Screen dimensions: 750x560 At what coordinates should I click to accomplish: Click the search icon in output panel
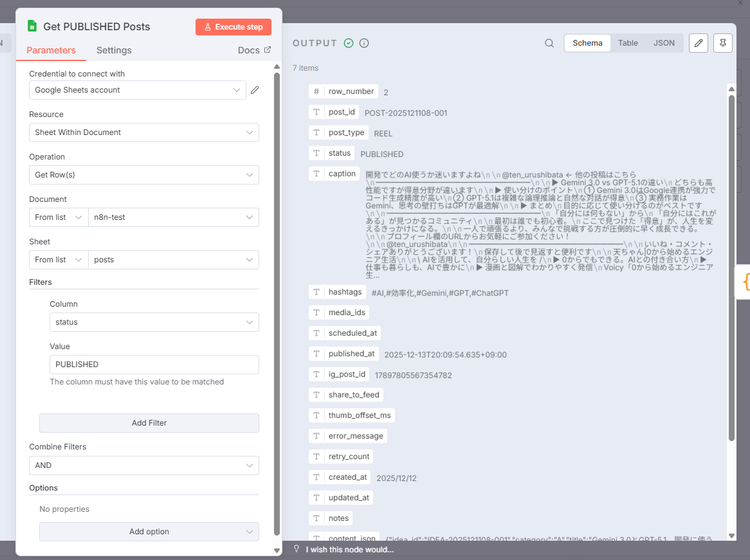[549, 43]
